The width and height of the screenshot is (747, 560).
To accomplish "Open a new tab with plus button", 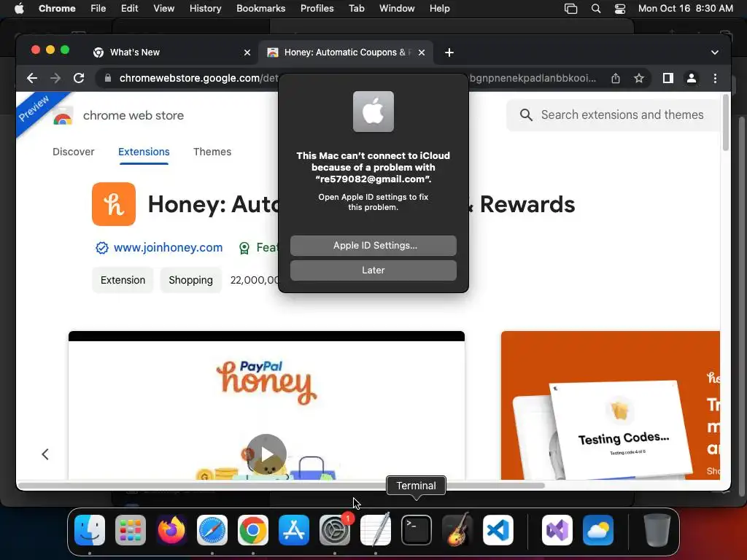I will [449, 52].
